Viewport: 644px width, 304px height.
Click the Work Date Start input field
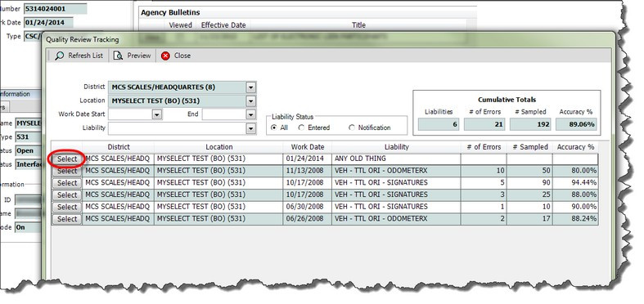pos(130,114)
